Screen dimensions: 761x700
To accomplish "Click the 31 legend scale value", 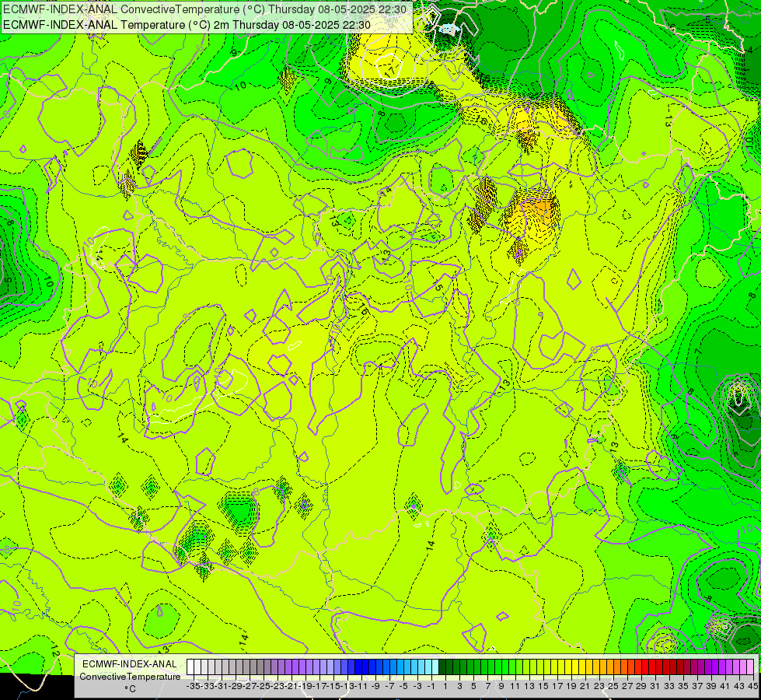I will 655,687.
